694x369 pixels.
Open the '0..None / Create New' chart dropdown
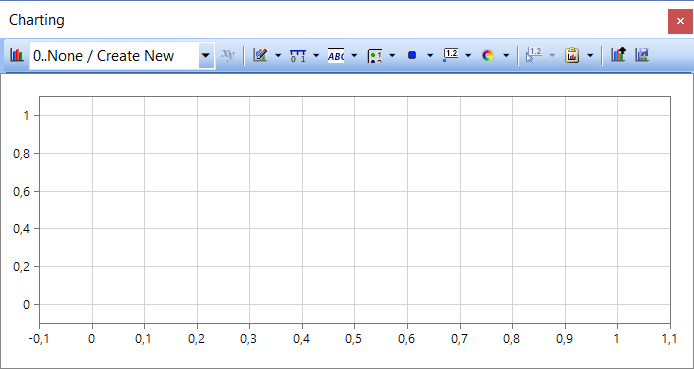(x=206, y=55)
